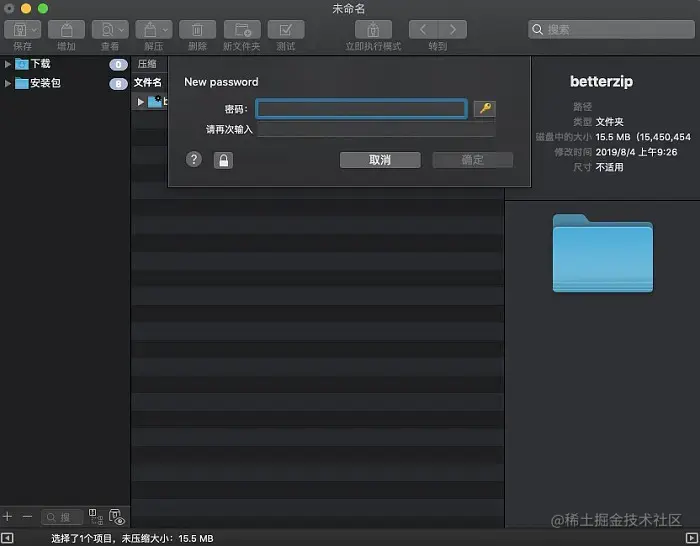Expand the betterzip folder row in file list
Viewport: 700px width, 546px height.
pyautogui.click(x=141, y=102)
